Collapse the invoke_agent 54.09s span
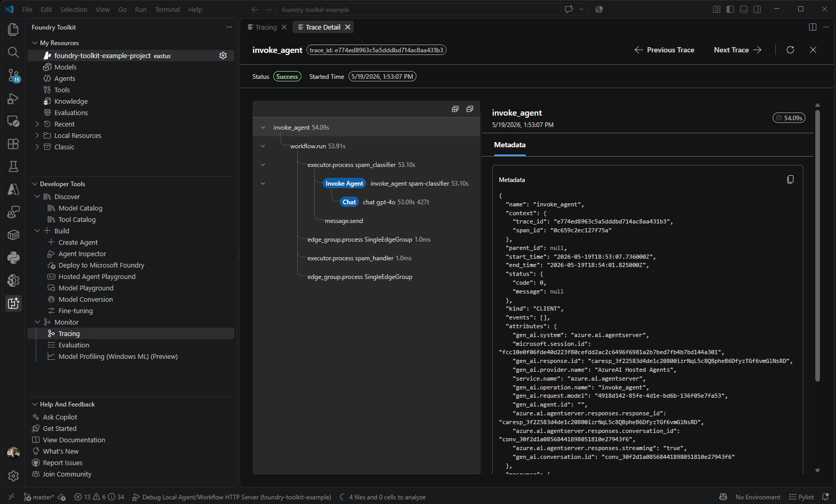 (x=263, y=128)
